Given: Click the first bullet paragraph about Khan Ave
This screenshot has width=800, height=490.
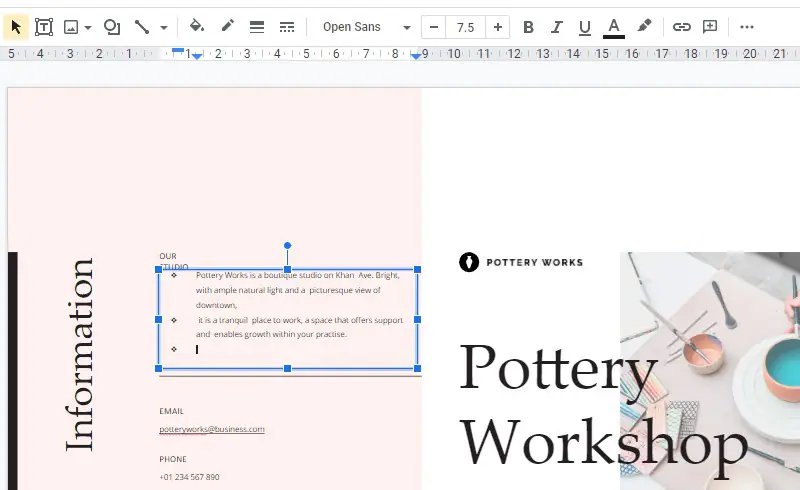Looking at the screenshot, I should point(297,290).
